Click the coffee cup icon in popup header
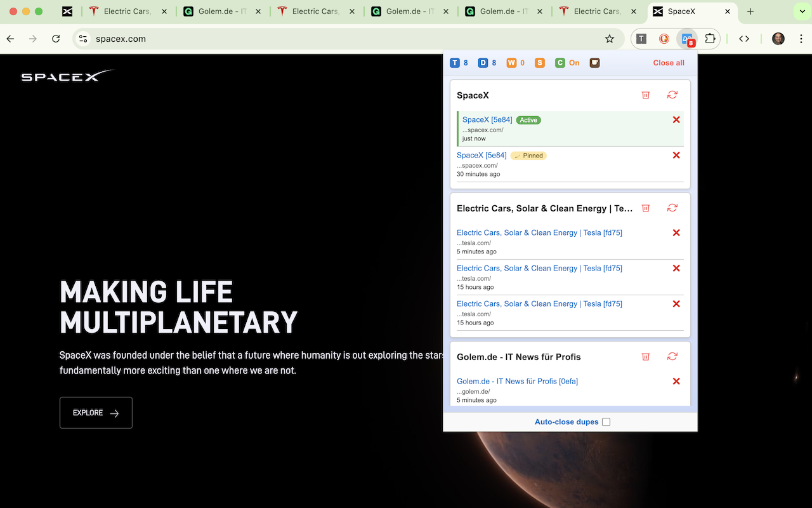812x508 pixels. coord(594,63)
